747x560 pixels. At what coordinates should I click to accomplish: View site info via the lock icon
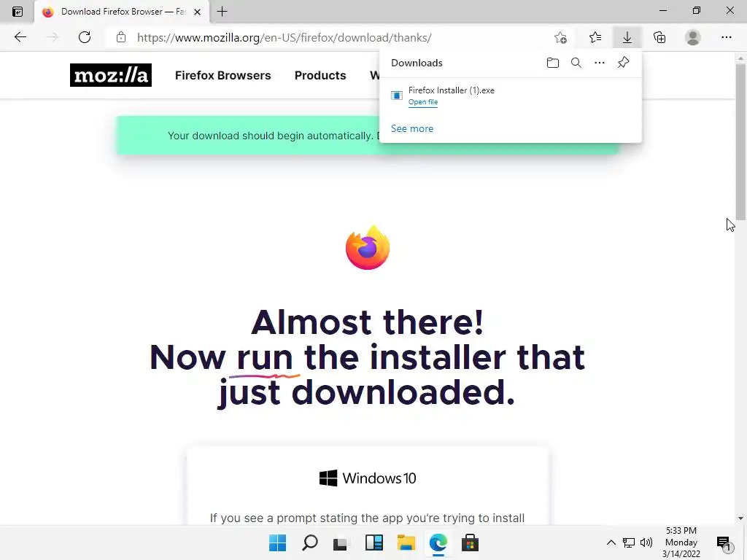click(x=121, y=37)
